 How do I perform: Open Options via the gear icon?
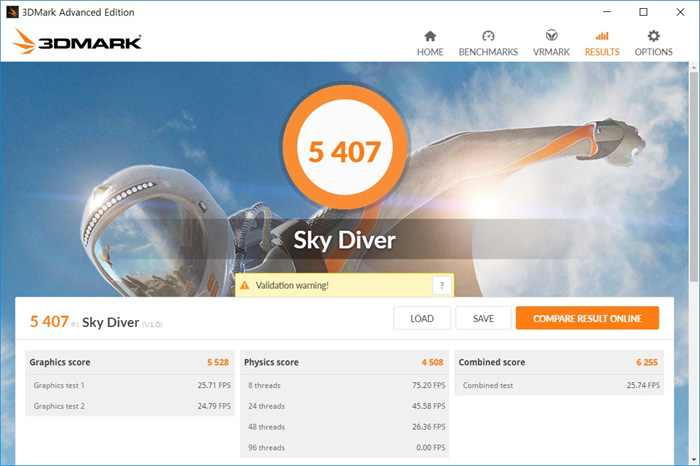tap(653, 36)
